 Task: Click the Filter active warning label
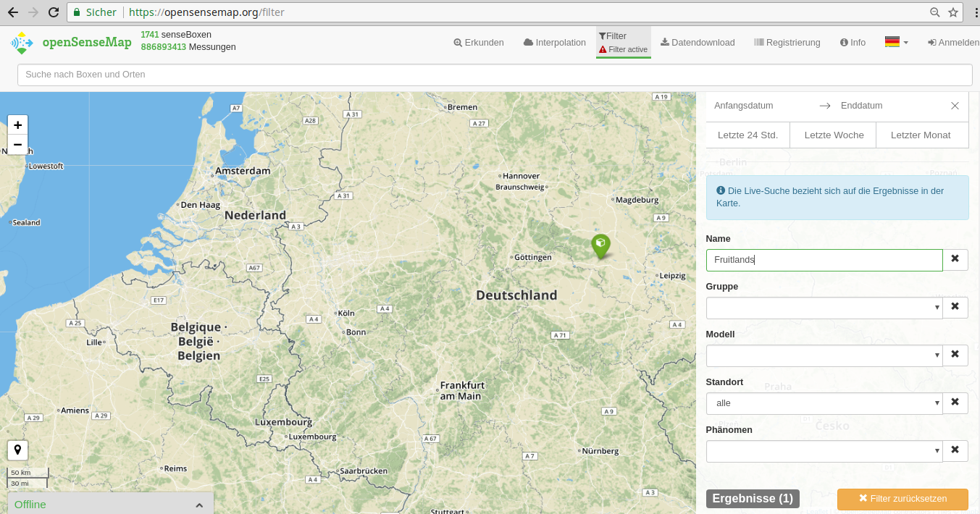(x=623, y=49)
